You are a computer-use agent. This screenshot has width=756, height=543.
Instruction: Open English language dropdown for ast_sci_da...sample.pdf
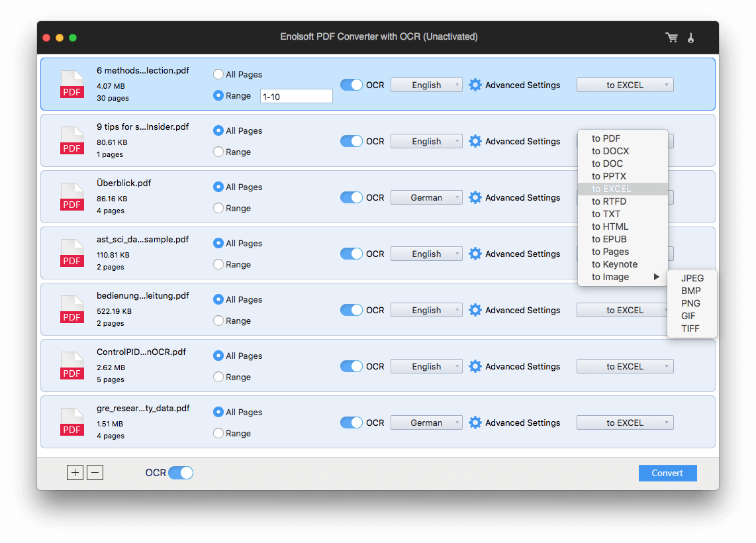point(426,254)
